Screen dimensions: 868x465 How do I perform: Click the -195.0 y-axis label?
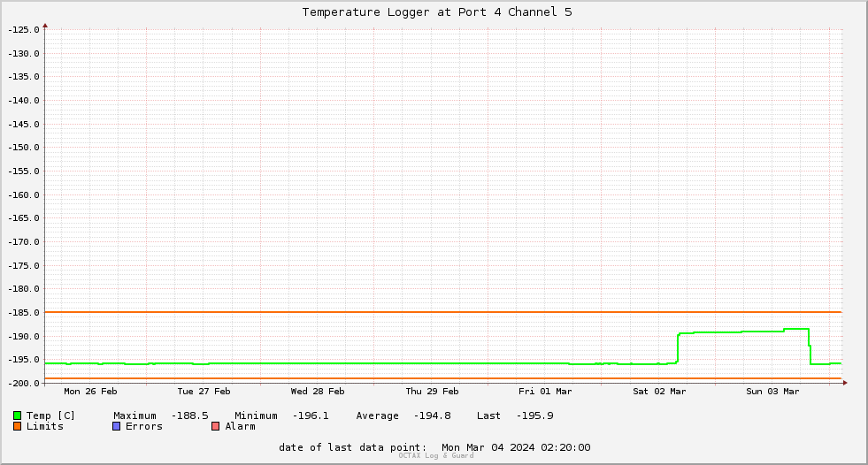pos(23,360)
